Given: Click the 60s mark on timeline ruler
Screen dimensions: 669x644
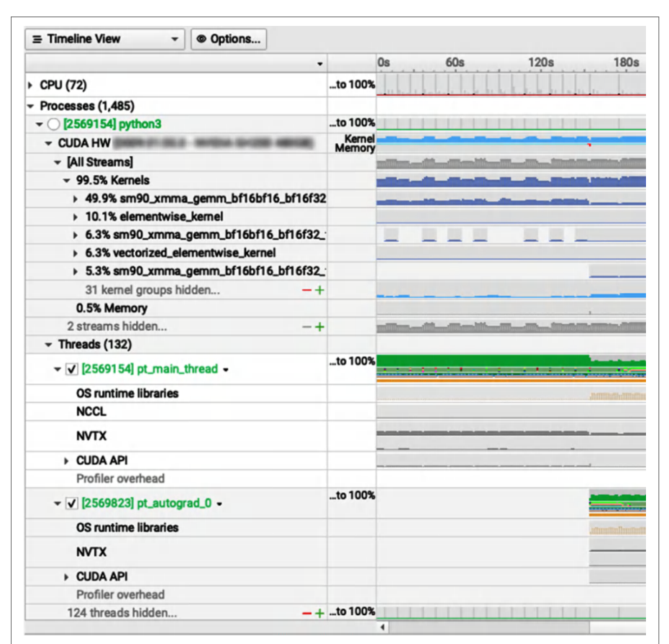Looking at the screenshot, I should pyautogui.click(x=455, y=63).
